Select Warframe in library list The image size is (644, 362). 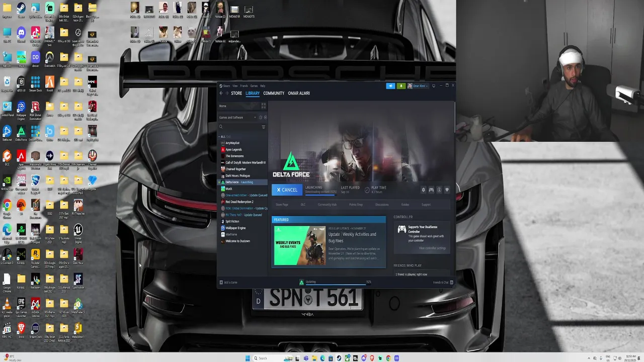tap(231, 235)
